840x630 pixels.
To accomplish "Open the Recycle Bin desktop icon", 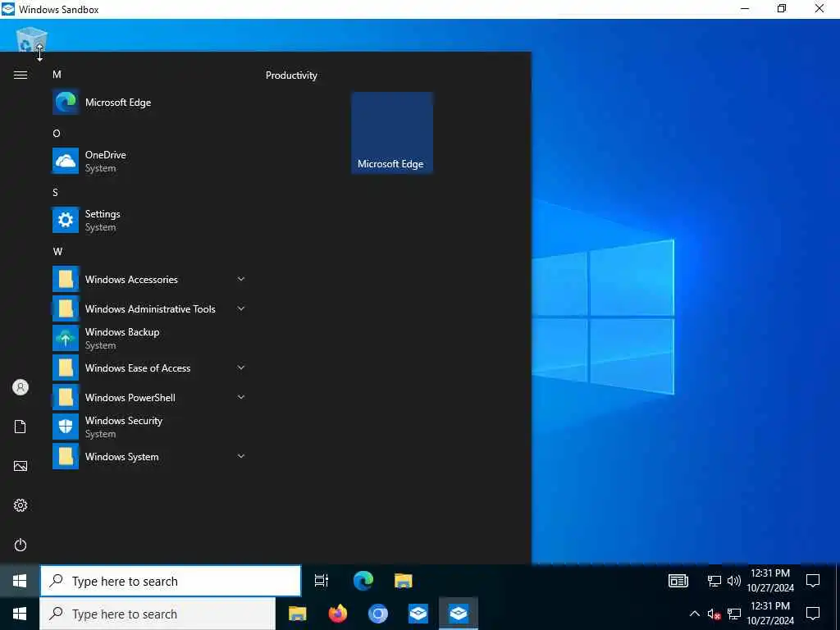I will point(32,39).
